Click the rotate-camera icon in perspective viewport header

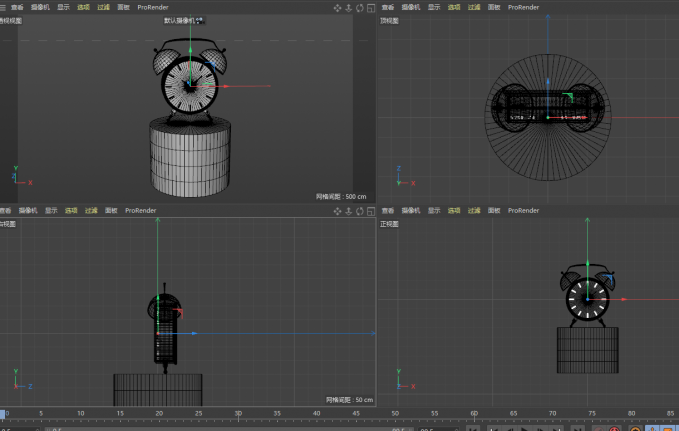pyautogui.click(x=360, y=8)
